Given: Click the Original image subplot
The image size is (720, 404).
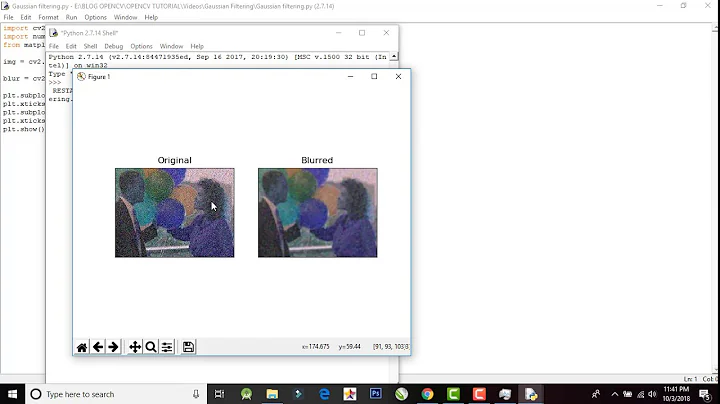Looking at the screenshot, I should [x=174, y=213].
